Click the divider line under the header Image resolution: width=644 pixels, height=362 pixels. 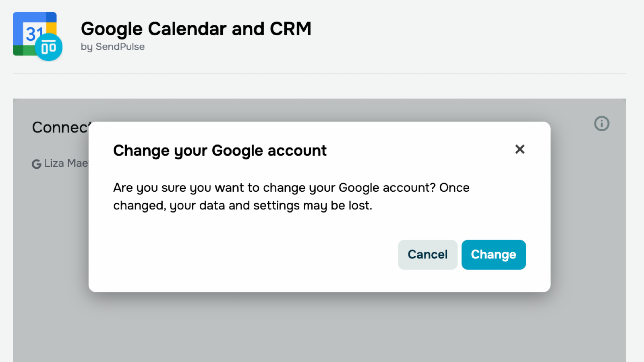tap(319, 74)
